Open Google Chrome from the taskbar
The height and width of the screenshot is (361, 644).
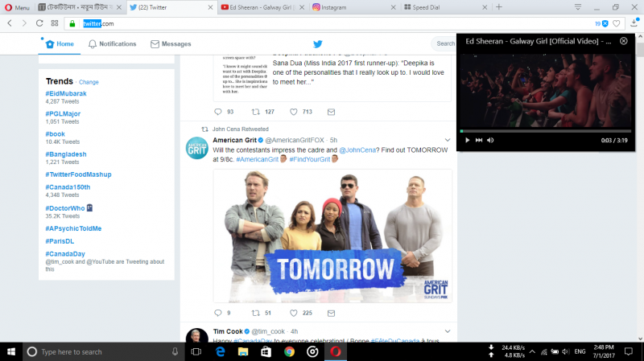pos(289,352)
